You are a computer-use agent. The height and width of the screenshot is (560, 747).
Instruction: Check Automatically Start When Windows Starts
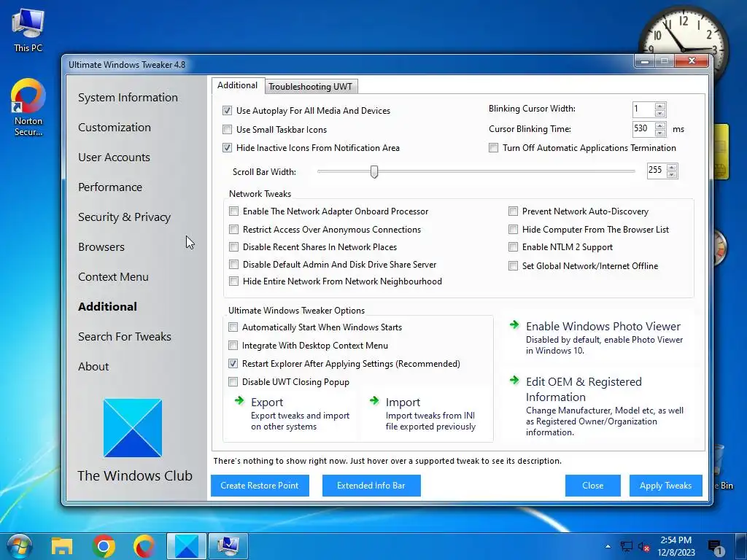click(233, 327)
